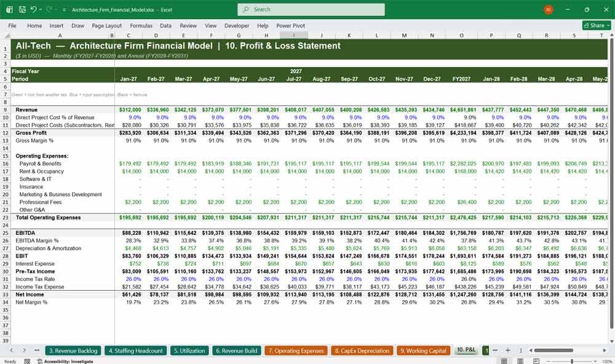
Task: Open the Page Layout ribbon tab
Action: 106,25
